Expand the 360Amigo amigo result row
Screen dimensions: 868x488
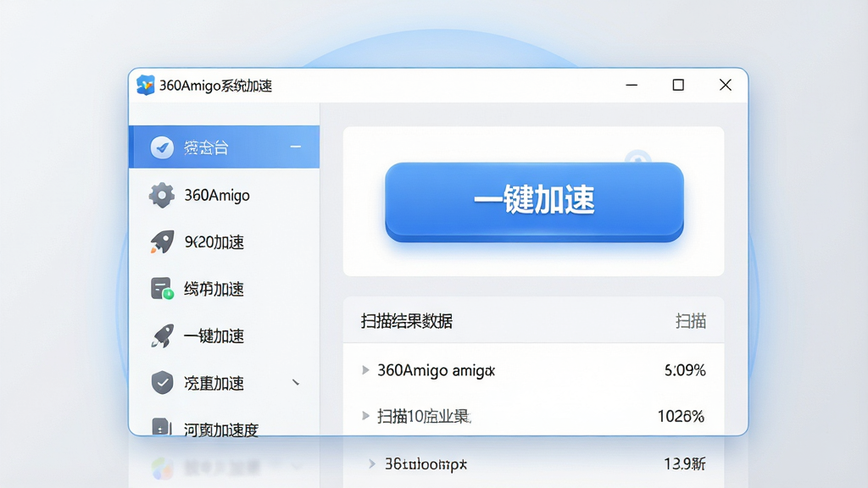(365, 369)
